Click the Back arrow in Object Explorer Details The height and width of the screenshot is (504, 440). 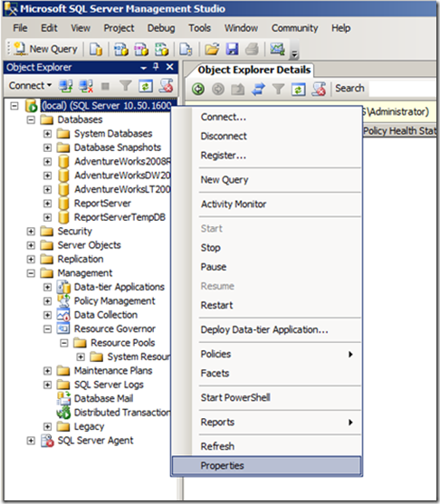pyautogui.click(x=197, y=89)
